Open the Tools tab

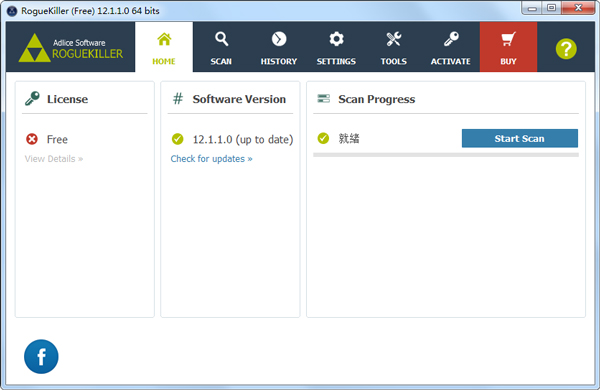tap(393, 47)
